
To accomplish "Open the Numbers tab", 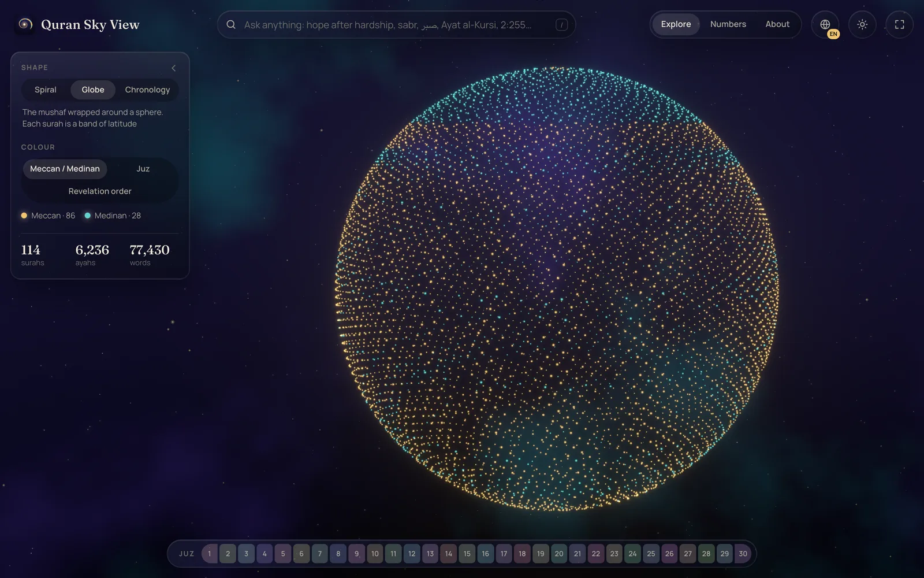I will point(728,24).
